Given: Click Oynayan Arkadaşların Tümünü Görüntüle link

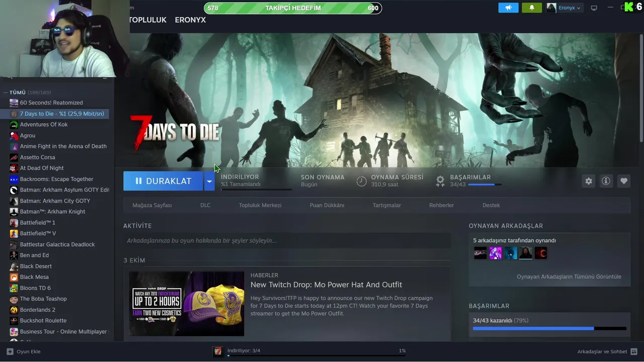Looking at the screenshot, I should 569,277.
